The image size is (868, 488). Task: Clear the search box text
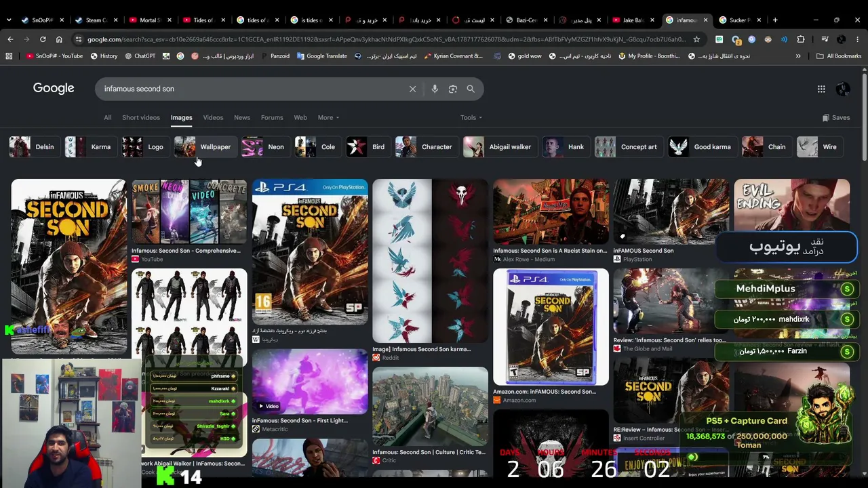412,89
